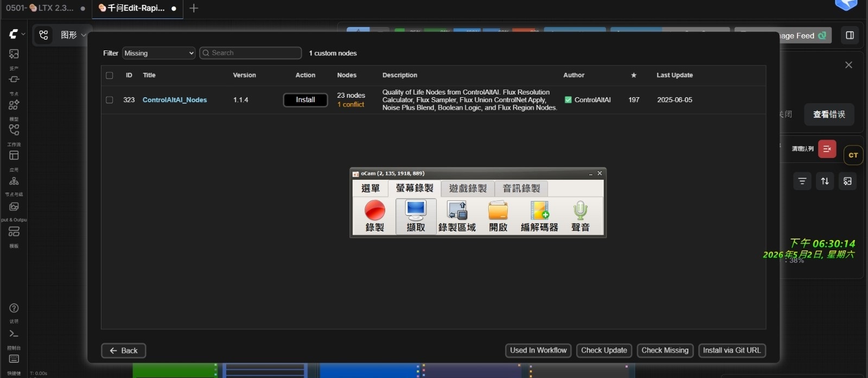The height and width of the screenshot is (378, 868).
Task: Open the Help question-mark icon in sidebar
Action: (x=14, y=308)
